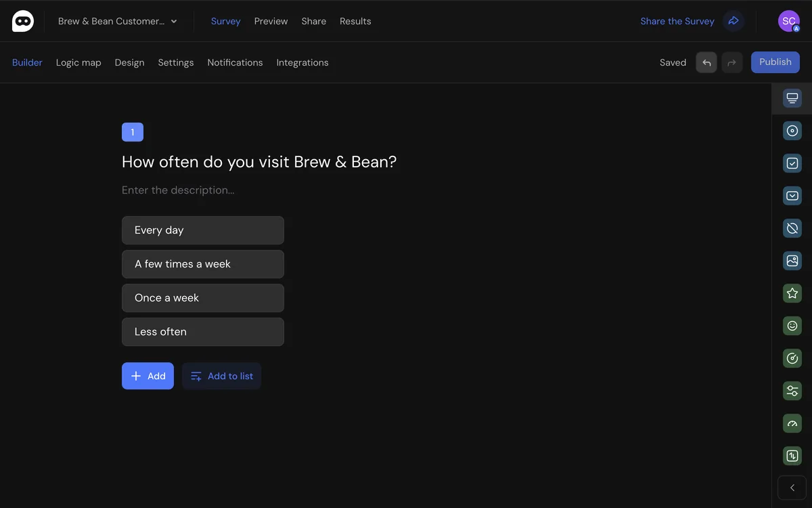Image resolution: width=812 pixels, height=508 pixels.
Task: Click the Share the Survey link
Action: (x=677, y=21)
